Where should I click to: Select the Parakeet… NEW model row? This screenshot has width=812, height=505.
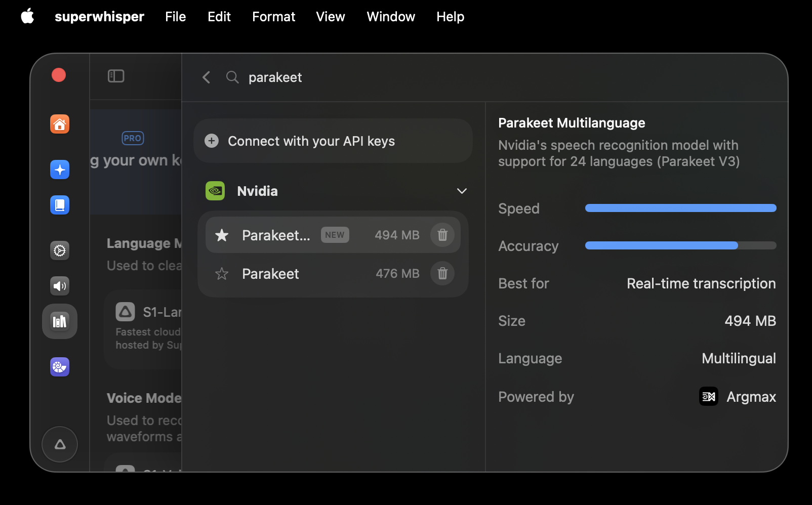point(333,235)
